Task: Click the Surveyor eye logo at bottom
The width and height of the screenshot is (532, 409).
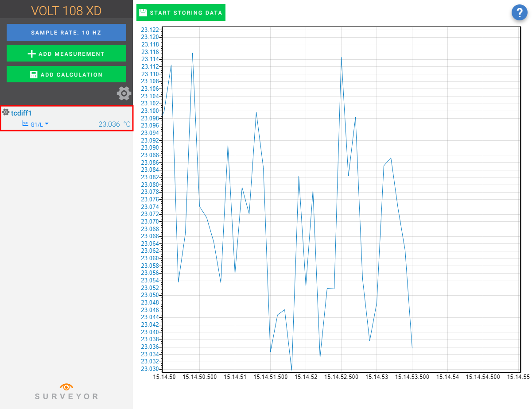Action: [x=66, y=386]
